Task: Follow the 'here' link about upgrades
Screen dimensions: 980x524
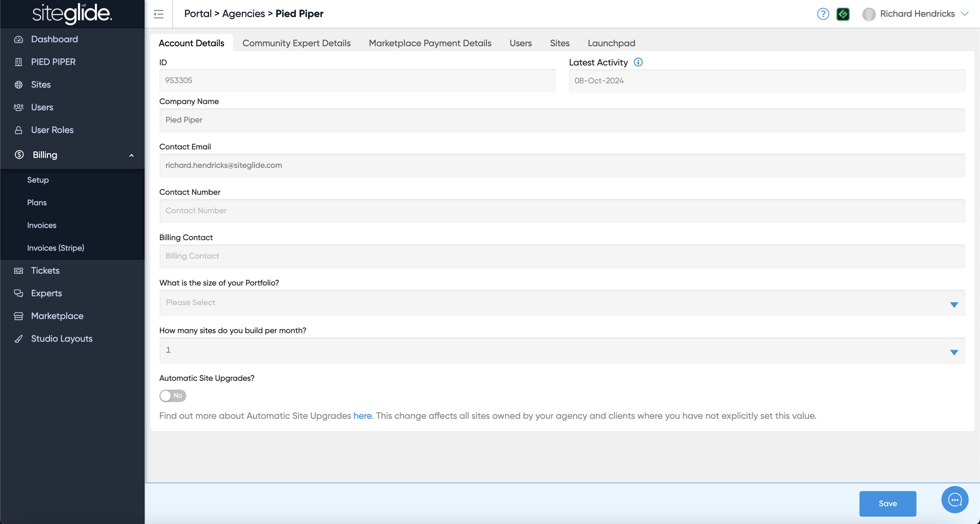Action: (362, 416)
